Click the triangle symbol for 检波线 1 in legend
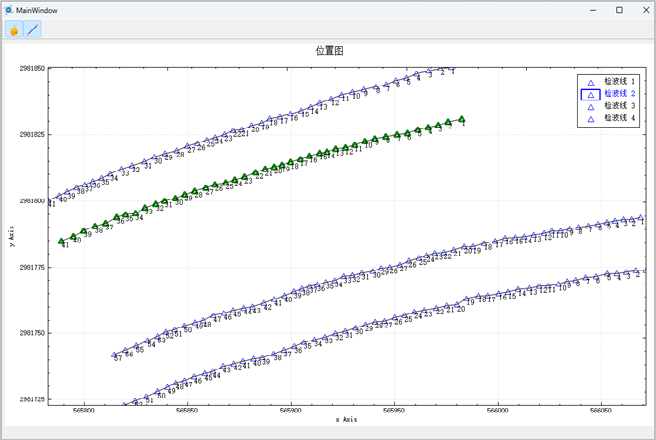 click(x=591, y=82)
